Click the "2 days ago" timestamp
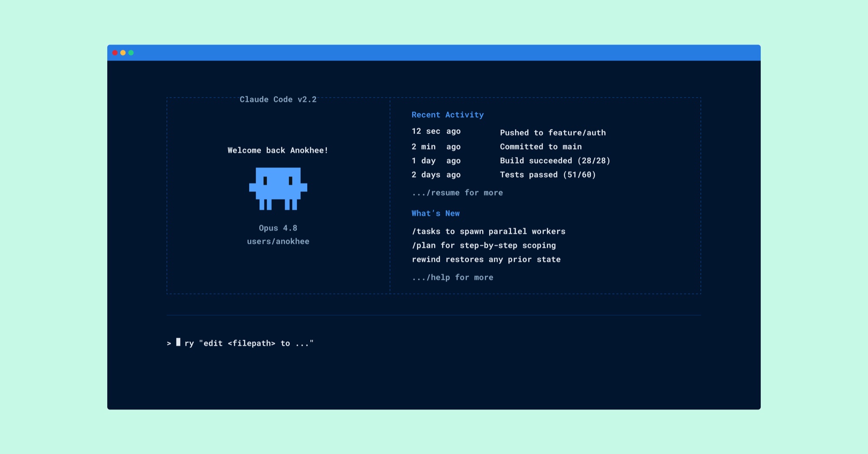This screenshot has width=868, height=454. (x=436, y=175)
